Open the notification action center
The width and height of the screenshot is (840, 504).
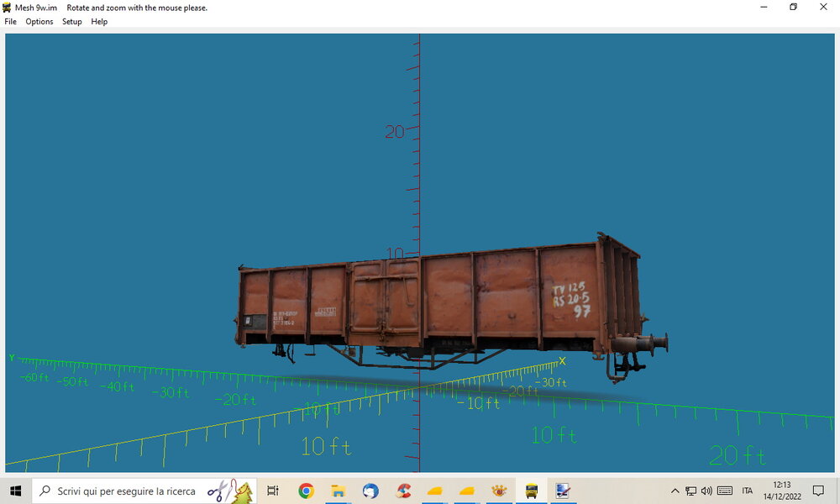tap(818, 491)
